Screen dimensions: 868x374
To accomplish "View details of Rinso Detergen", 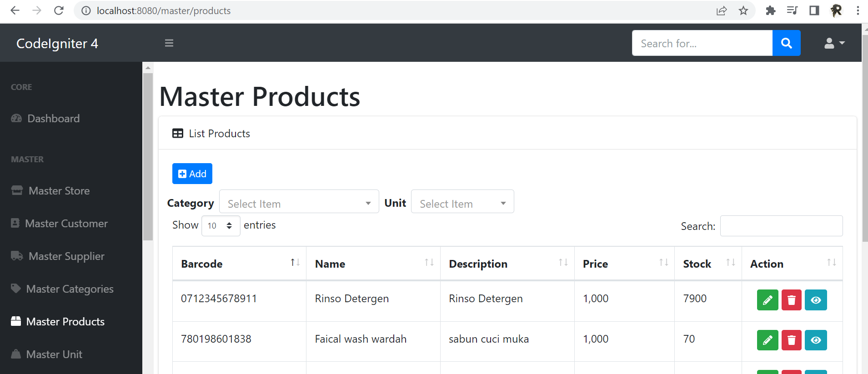I will pos(816,300).
